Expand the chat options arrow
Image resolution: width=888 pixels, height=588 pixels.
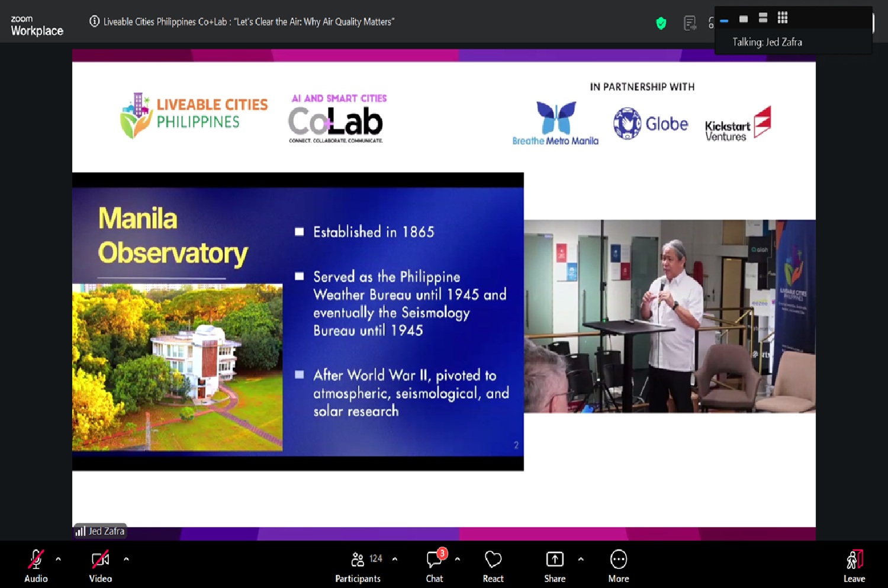(x=457, y=558)
